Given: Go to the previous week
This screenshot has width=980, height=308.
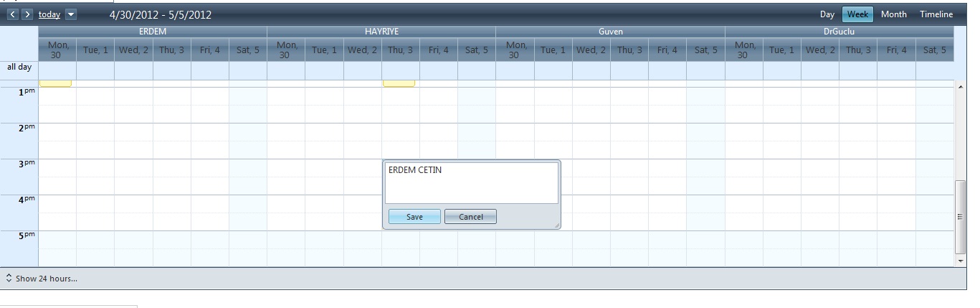Looking at the screenshot, I should point(13,14).
